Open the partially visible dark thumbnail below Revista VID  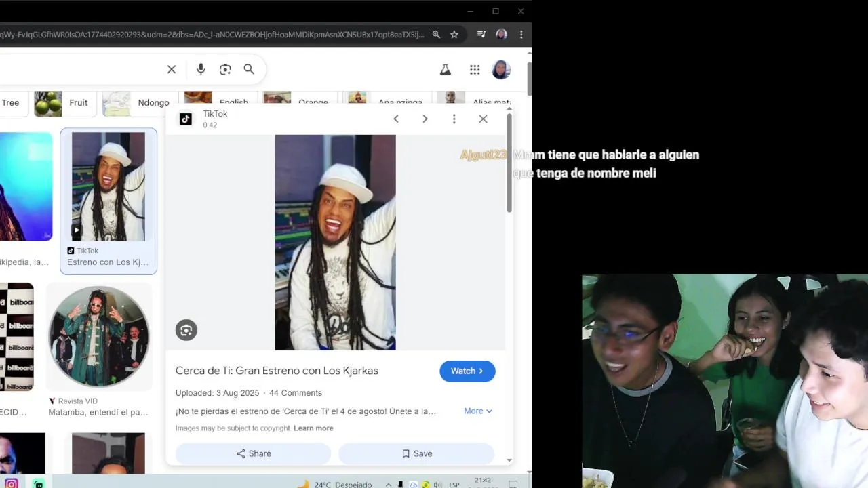point(108,453)
